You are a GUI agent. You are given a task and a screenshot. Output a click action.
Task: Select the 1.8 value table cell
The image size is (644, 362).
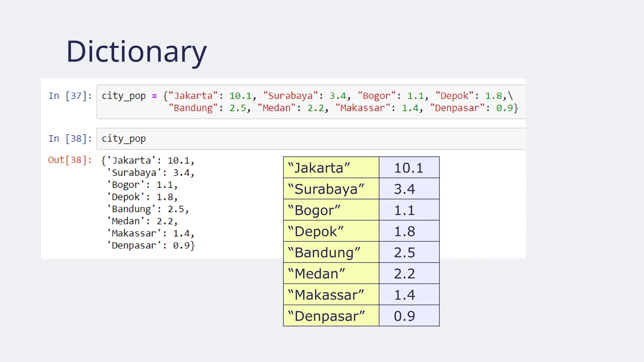coord(409,231)
